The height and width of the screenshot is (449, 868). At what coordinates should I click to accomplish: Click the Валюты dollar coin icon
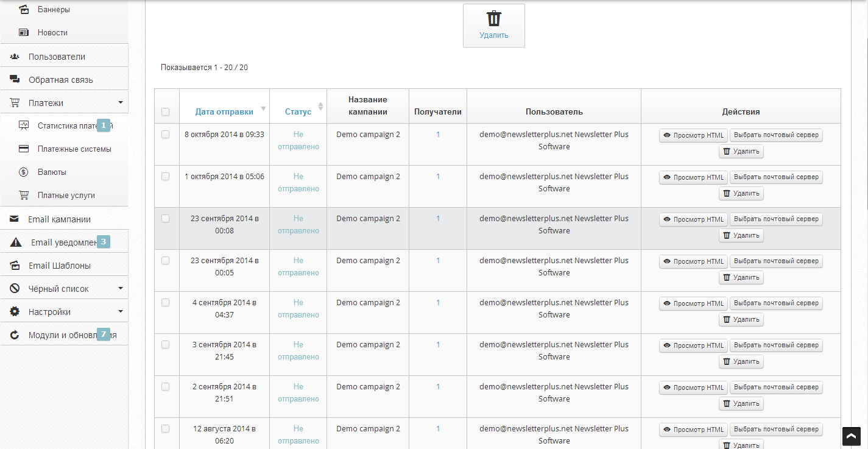coord(24,172)
